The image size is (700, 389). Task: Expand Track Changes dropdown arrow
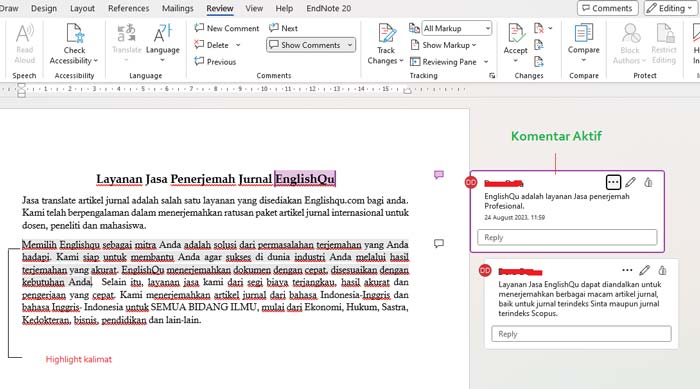pos(401,61)
